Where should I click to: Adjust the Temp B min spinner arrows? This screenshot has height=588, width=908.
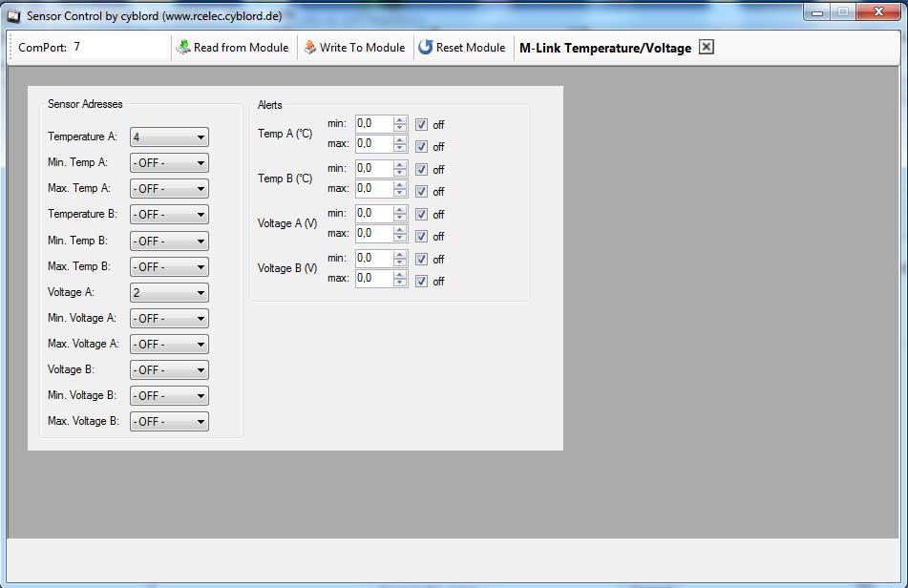tap(399, 168)
